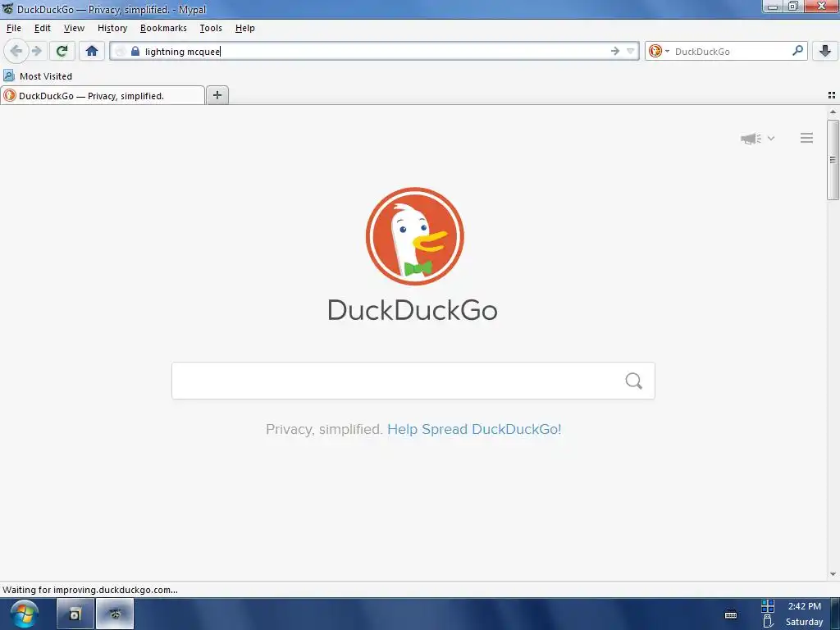Go to the Home page

point(92,51)
